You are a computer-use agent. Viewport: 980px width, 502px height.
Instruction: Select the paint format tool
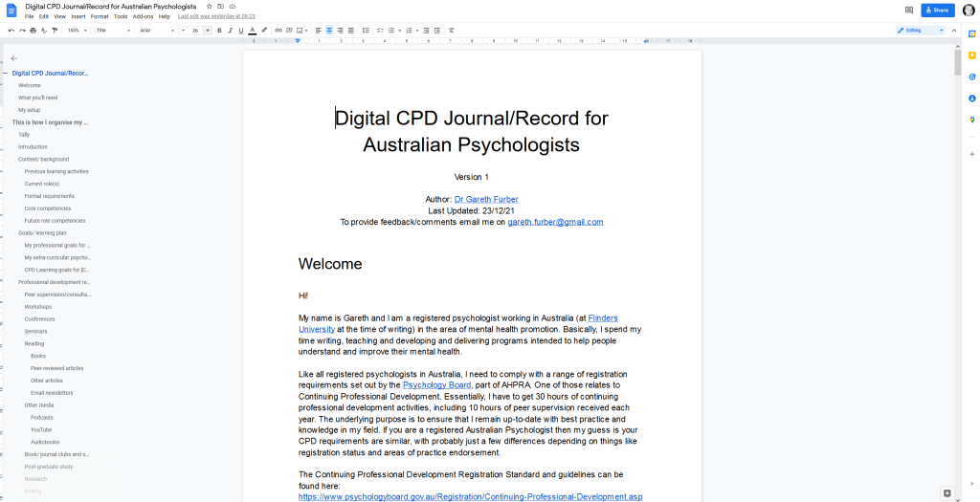pyautogui.click(x=55, y=31)
